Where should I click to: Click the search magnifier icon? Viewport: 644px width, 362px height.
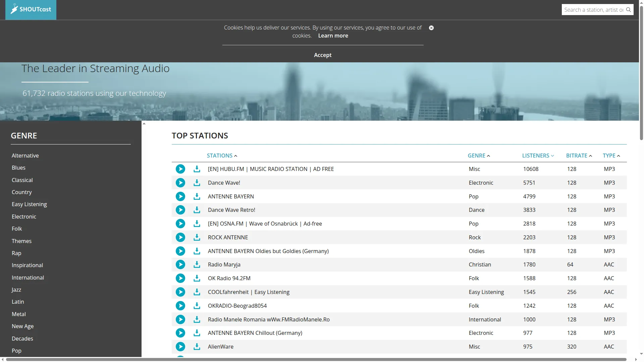(629, 10)
